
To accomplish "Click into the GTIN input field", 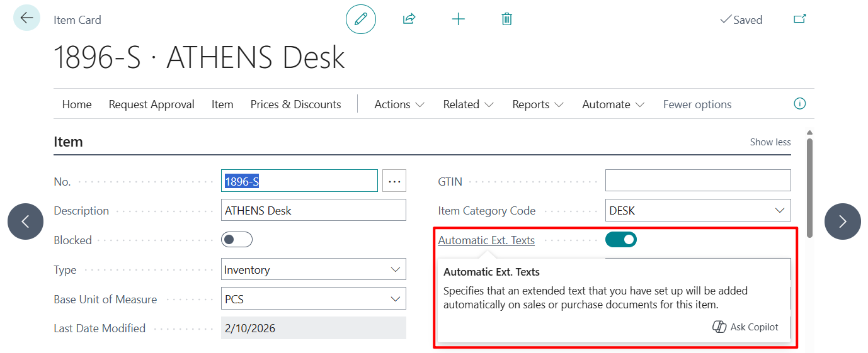I will click(697, 181).
